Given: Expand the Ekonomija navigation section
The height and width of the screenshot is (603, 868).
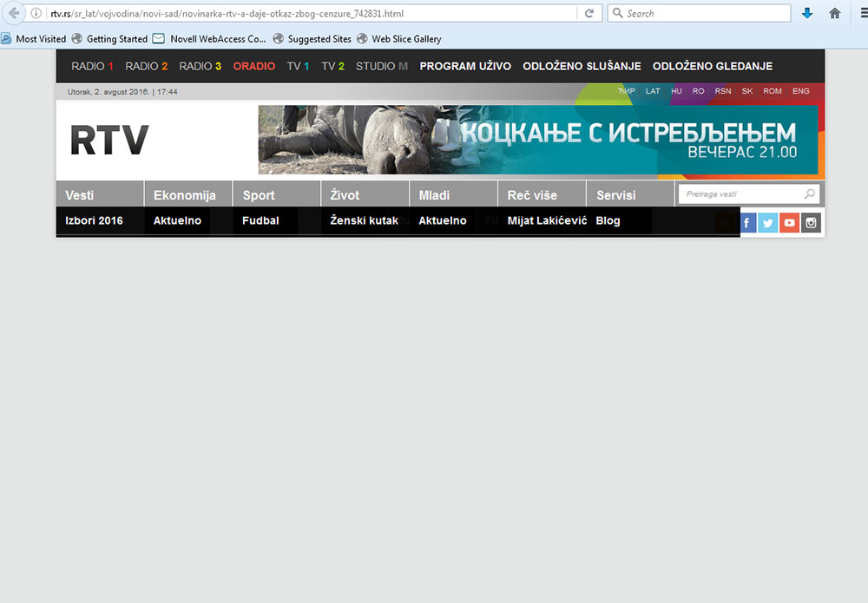Looking at the screenshot, I should click(184, 195).
